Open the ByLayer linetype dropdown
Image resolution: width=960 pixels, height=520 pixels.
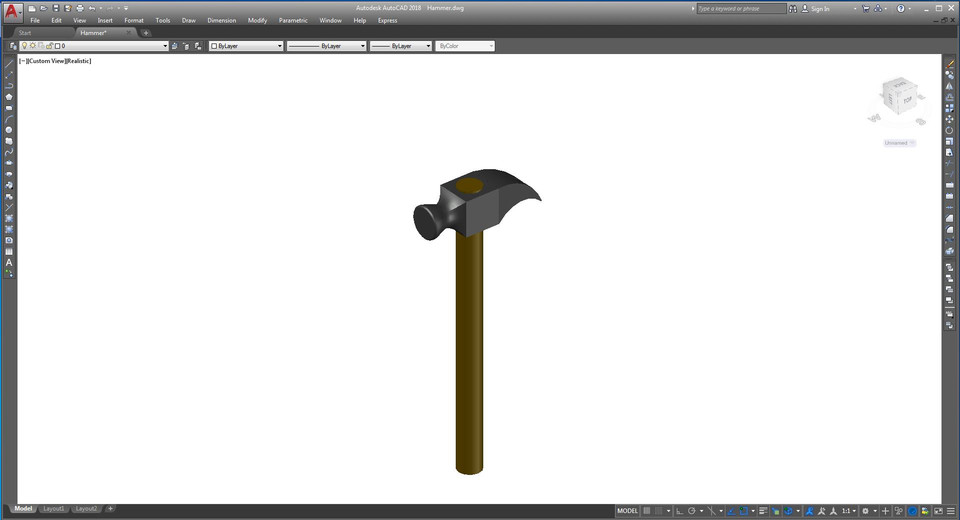point(362,46)
